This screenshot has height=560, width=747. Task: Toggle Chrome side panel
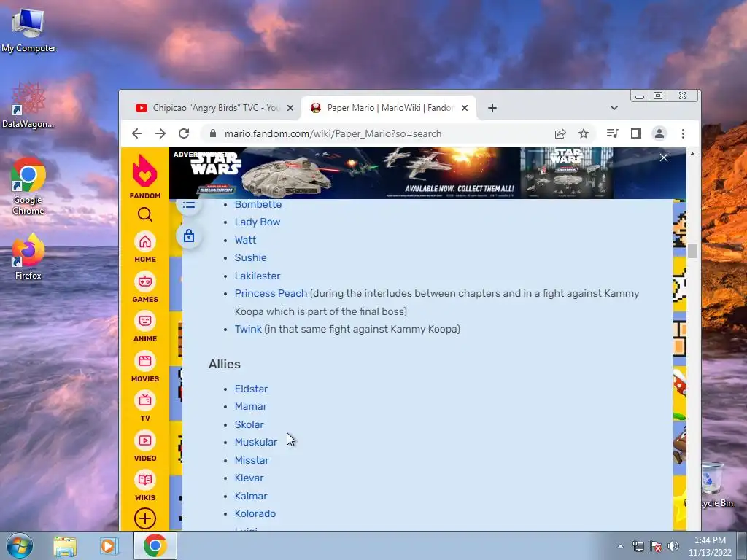coord(636,133)
